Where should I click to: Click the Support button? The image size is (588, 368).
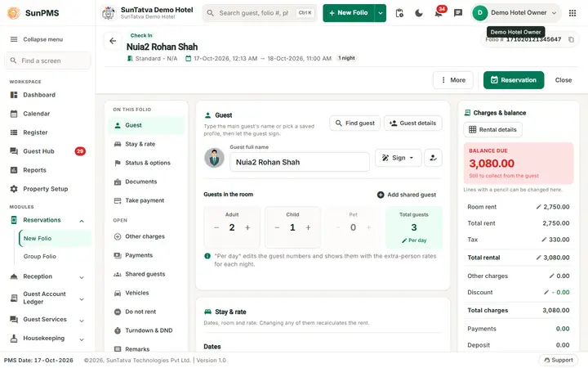pyautogui.click(x=559, y=360)
